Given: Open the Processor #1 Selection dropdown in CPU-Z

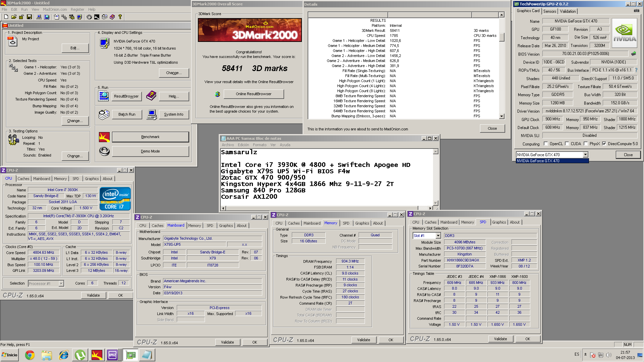Looking at the screenshot, I should 61,284.
